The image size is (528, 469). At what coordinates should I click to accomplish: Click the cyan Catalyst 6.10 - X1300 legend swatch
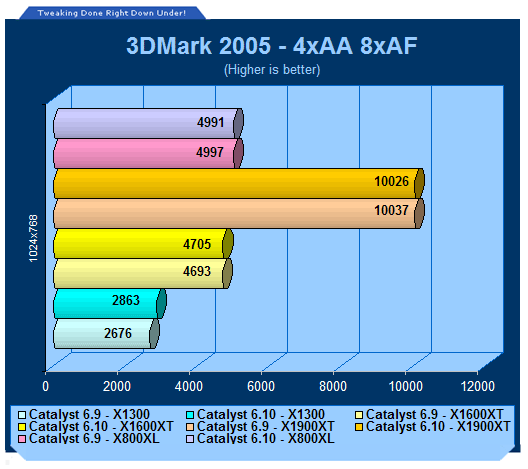pyautogui.click(x=190, y=415)
